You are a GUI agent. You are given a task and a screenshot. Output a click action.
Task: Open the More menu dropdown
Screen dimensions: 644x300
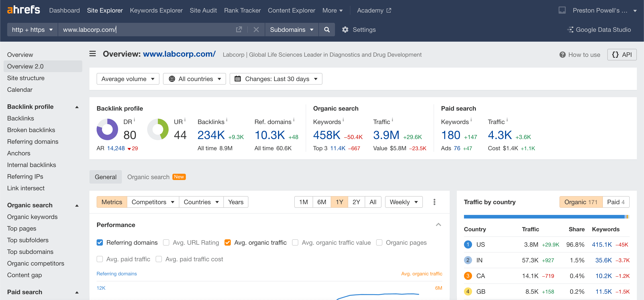(332, 10)
